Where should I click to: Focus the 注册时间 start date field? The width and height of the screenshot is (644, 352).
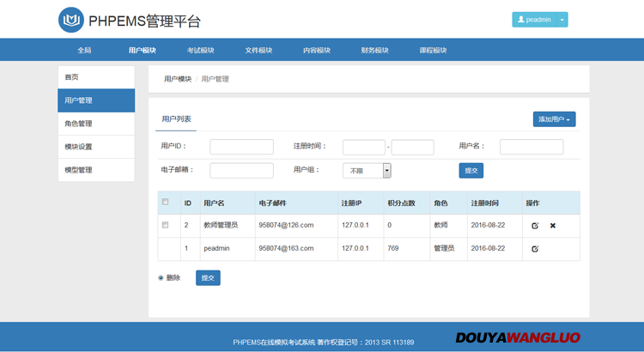tap(364, 147)
